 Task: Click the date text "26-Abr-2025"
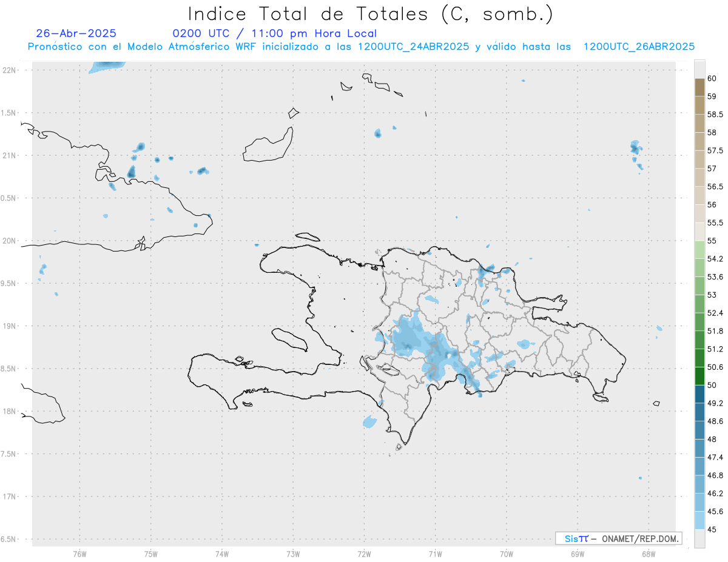point(76,33)
